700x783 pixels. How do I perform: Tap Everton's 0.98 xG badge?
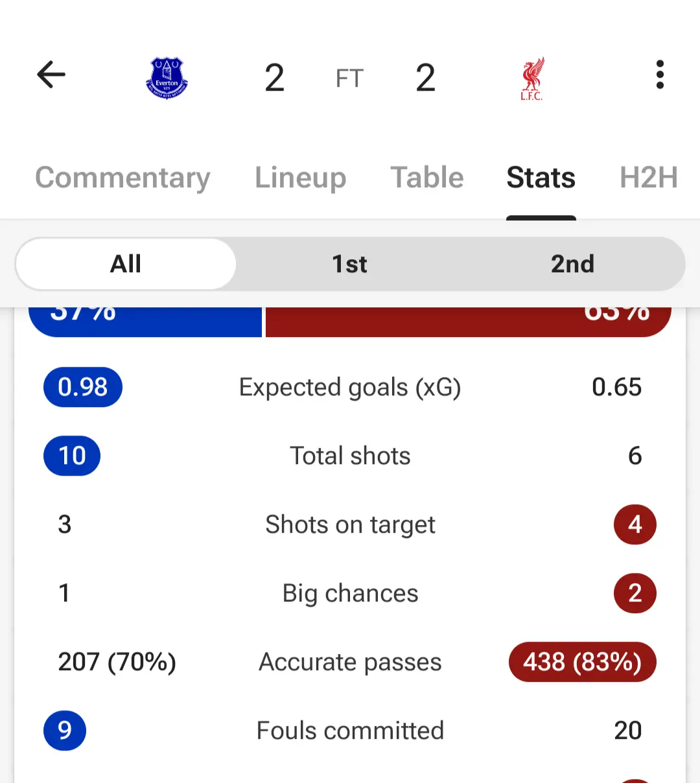point(83,387)
